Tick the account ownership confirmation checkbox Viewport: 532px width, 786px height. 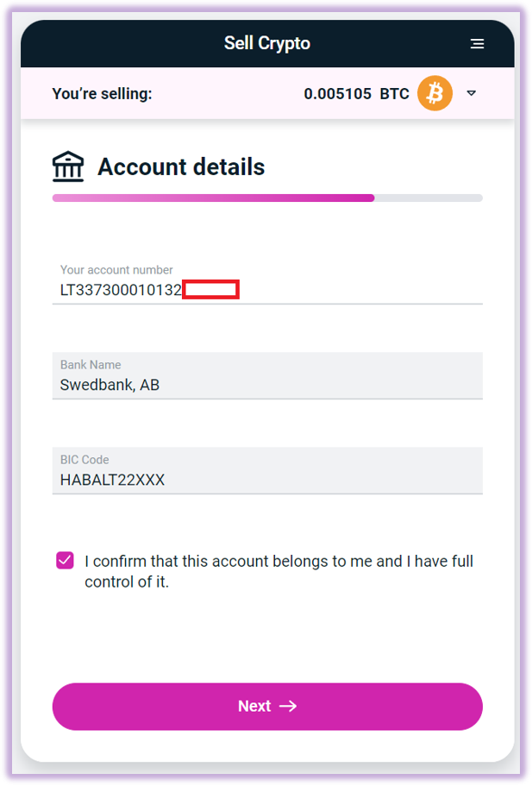point(66,561)
